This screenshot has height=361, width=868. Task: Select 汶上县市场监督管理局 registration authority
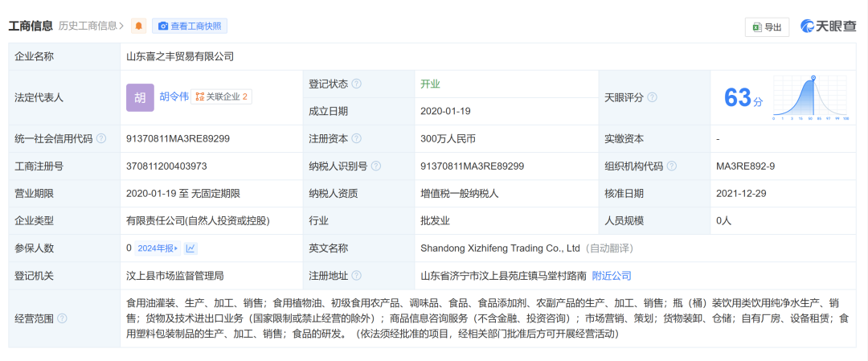coord(175,276)
